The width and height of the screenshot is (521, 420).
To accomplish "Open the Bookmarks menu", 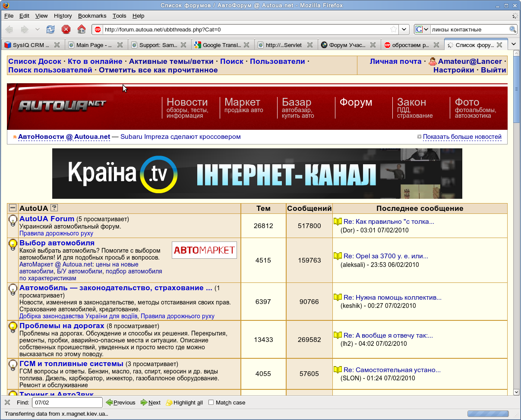I will pyautogui.click(x=92, y=16).
